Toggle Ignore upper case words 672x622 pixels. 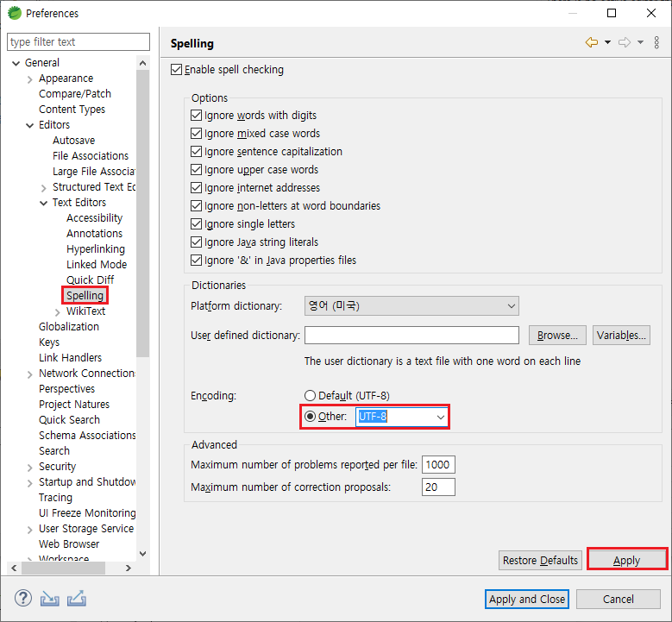[196, 170]
